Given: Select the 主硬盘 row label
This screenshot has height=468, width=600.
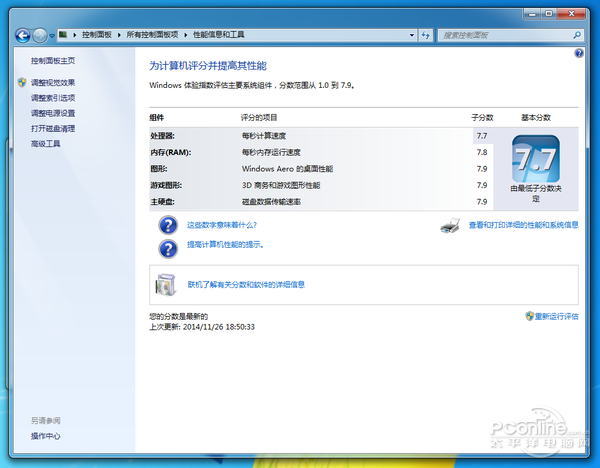Looking at the screenshot, I should click(162, 202).
